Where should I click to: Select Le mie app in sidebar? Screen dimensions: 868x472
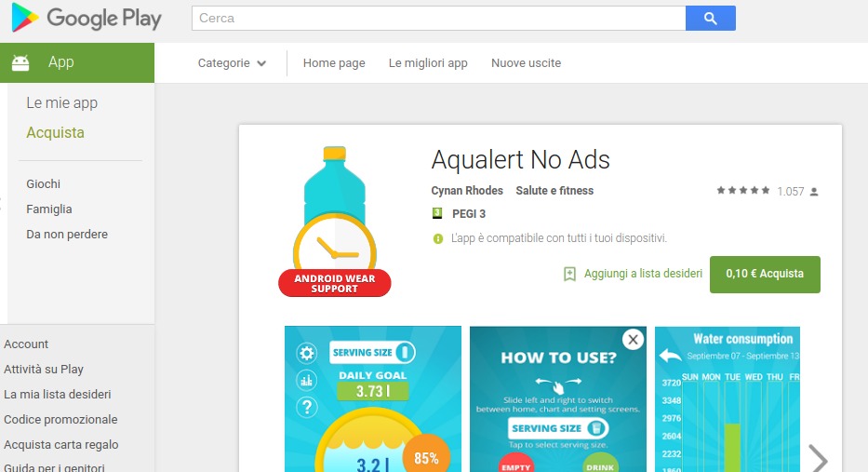tap(62, 103)
